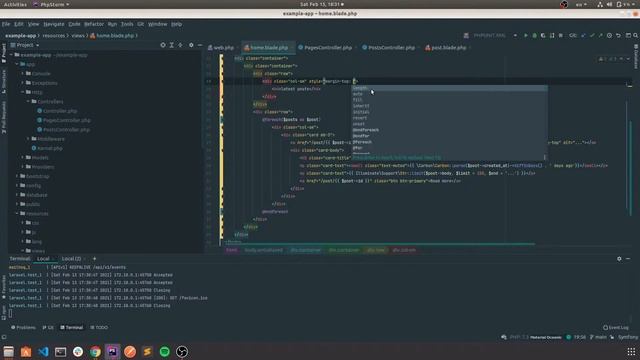The width and height of the screenshot is (640, 360).
Task: Show Git history clock icon
Action: pyautogui.click(x=609, y=36)
